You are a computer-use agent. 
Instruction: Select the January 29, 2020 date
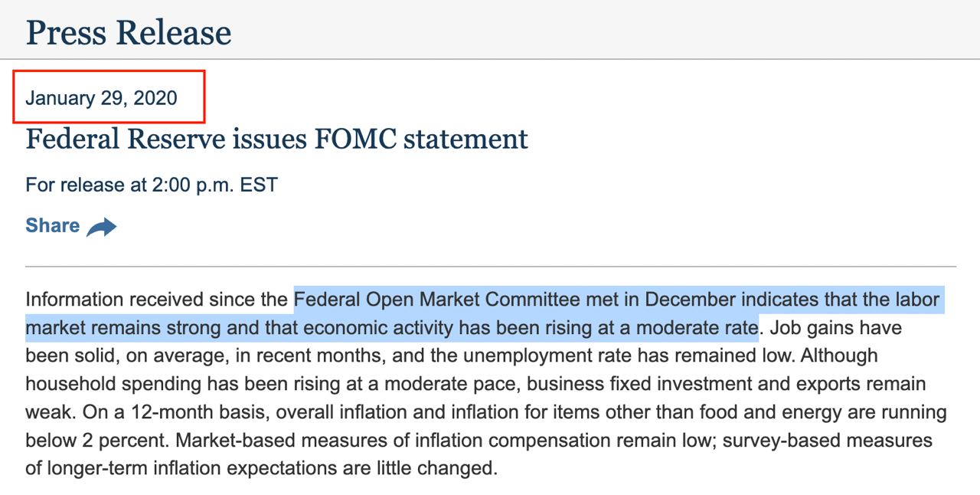click(x=101, y=97)
